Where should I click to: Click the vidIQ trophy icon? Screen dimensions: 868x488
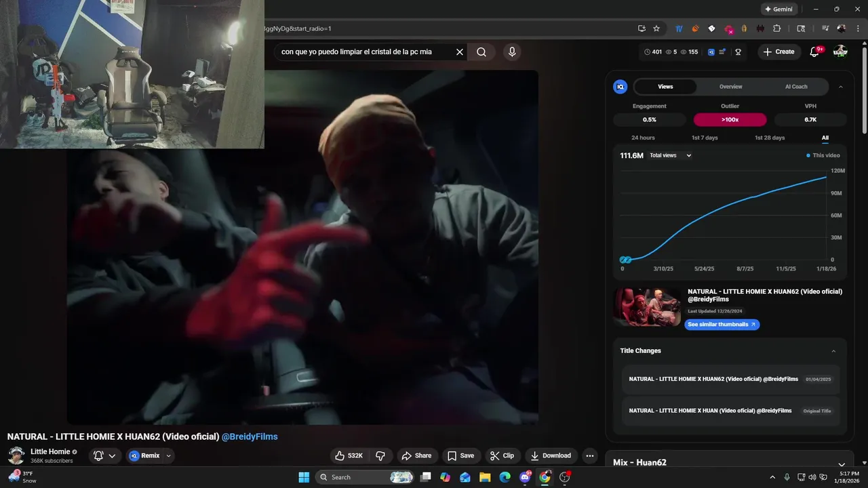click(x=738, y=52)
